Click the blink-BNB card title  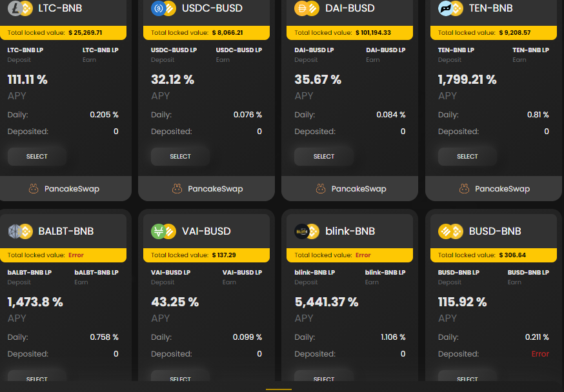[x=350, y=231]
